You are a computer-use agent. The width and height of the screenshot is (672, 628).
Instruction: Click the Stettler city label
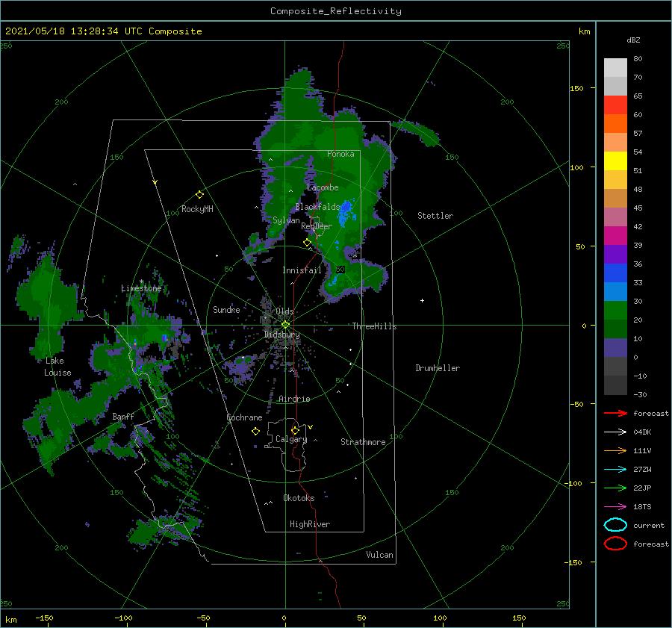point(435,216)
